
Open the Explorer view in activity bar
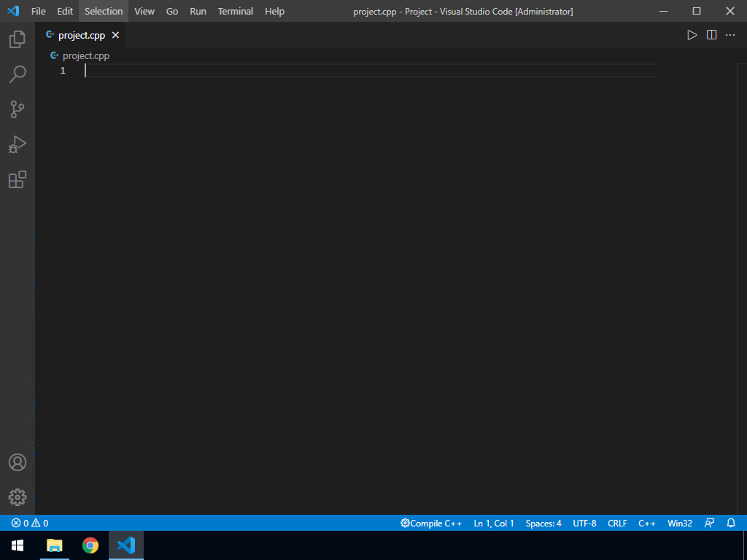18,39
